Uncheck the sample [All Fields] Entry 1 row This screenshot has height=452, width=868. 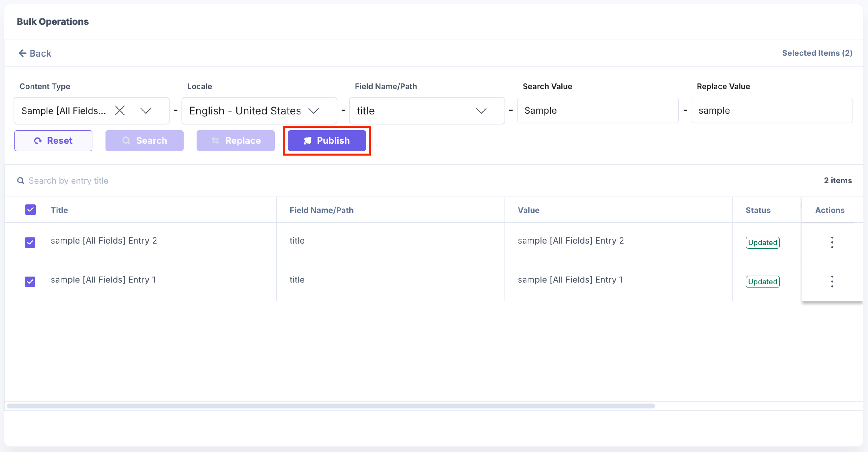click(x=30, y=282)
